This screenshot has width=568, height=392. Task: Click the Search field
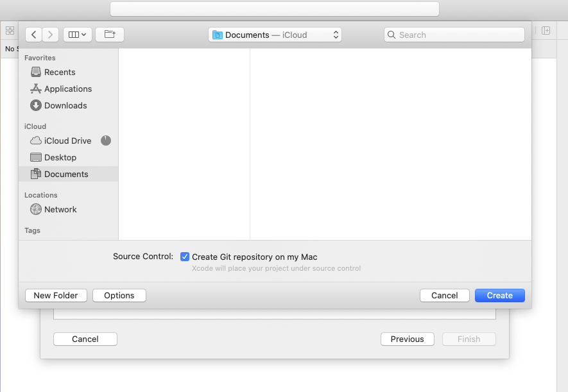click(454, 35)
